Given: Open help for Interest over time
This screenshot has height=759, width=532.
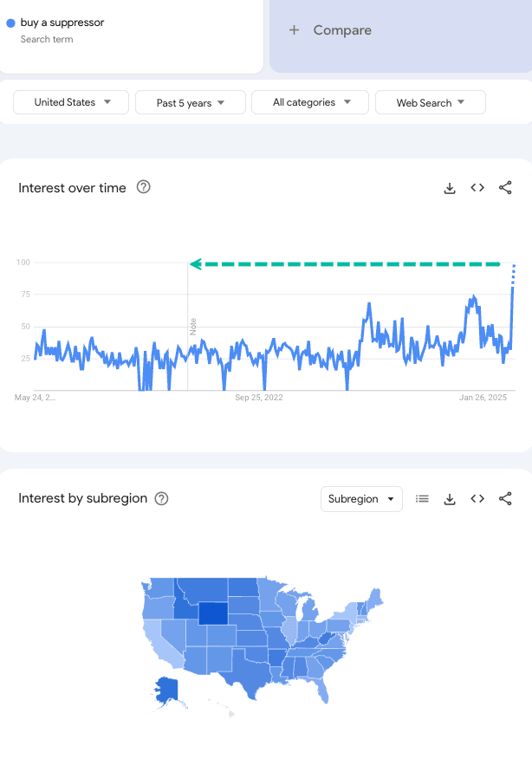Looking at the screenshot, I should [x=144, y=187].
